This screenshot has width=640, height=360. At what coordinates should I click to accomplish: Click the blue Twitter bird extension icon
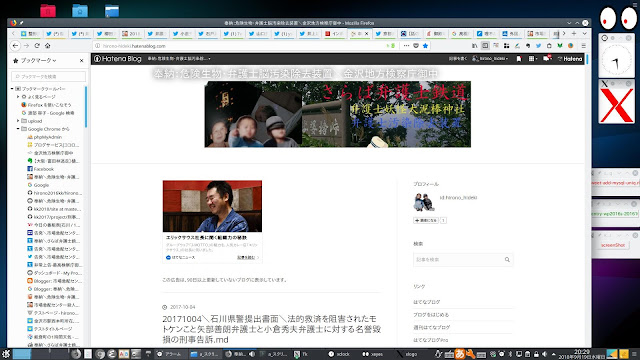[538, 46]
